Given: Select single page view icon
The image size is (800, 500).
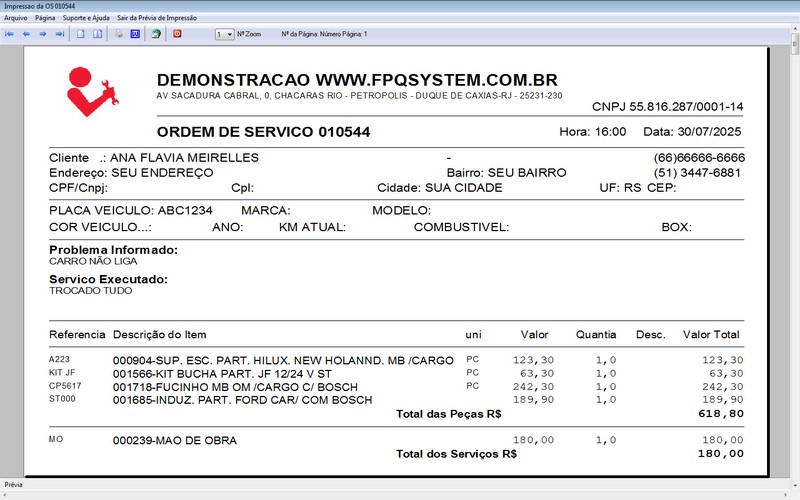Looking at the screenshot, I should click(81, 34).
